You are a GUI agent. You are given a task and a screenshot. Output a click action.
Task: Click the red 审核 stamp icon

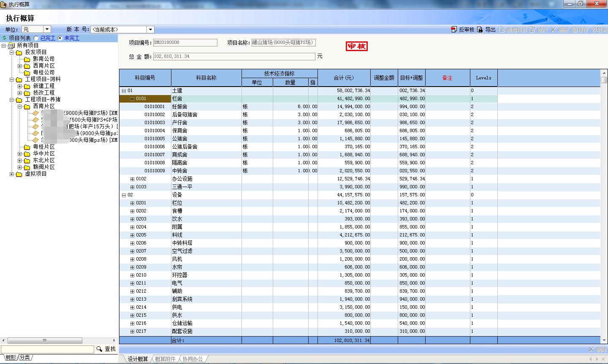[356, 46]
